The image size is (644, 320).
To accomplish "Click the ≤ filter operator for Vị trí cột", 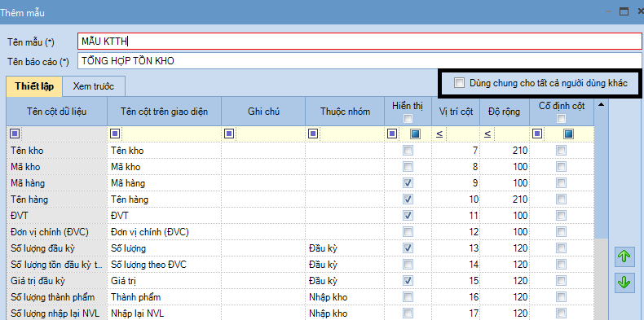I will (439, 134).
